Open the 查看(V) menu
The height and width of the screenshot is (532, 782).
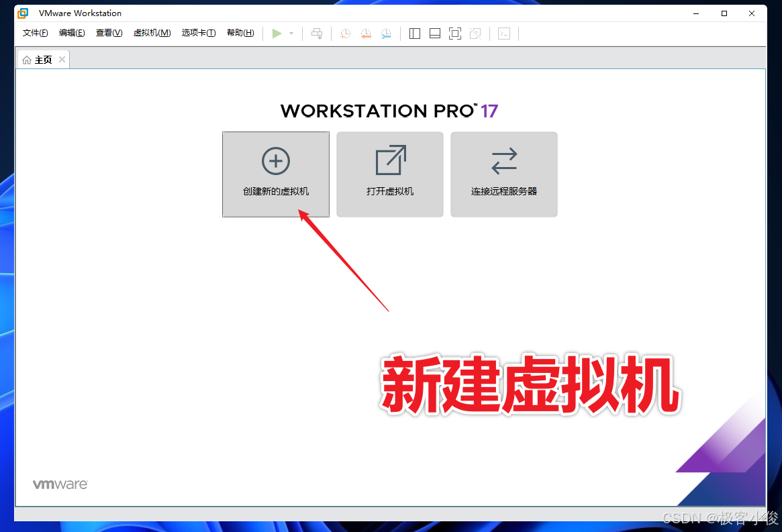pos(109,33)
